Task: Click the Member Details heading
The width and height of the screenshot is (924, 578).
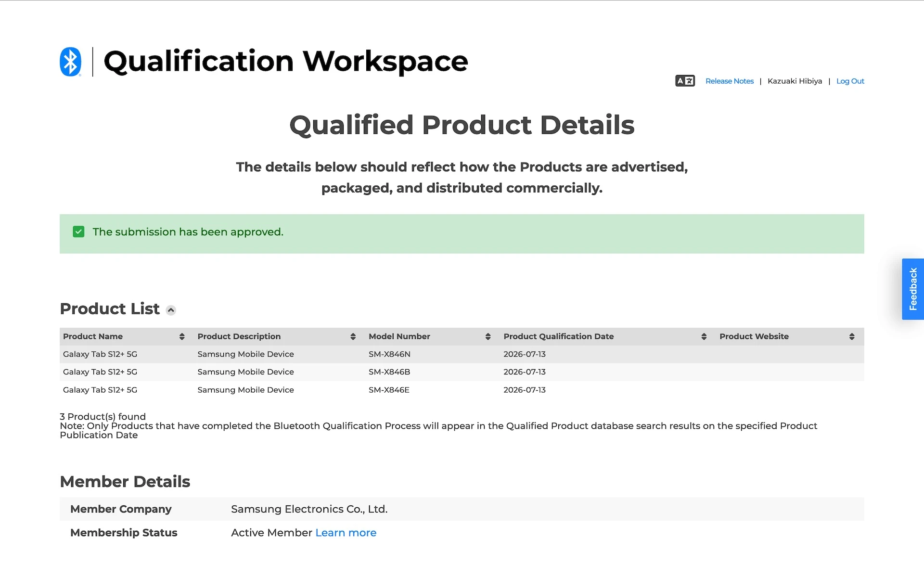Action: 125,482
